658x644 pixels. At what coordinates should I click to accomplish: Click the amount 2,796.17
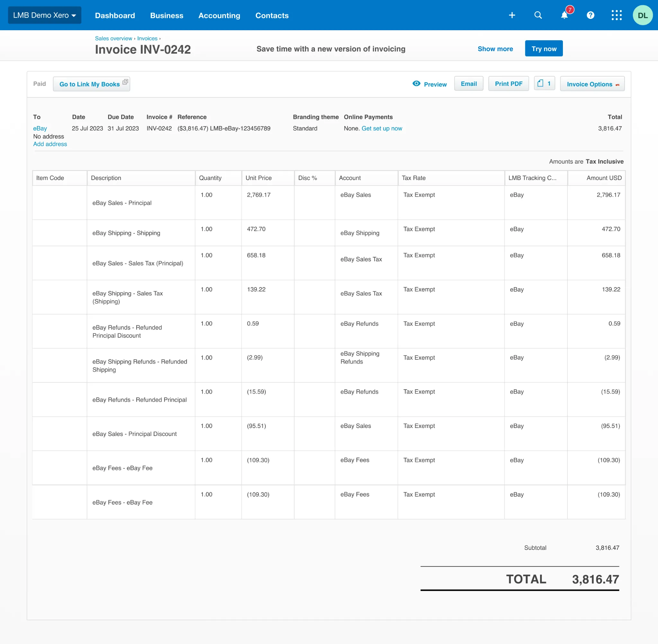click(608, 195)
